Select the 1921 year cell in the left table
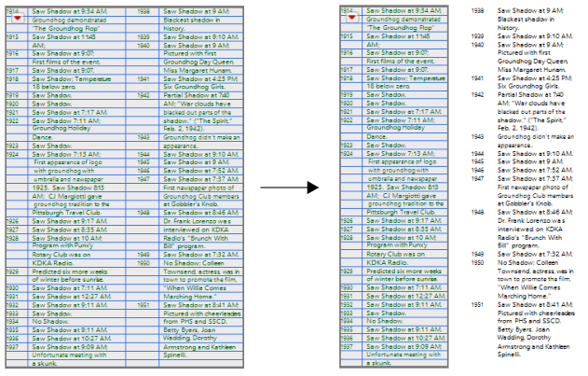Image resolution: width=588 pixels, height=376 pixels. point(12,113)
